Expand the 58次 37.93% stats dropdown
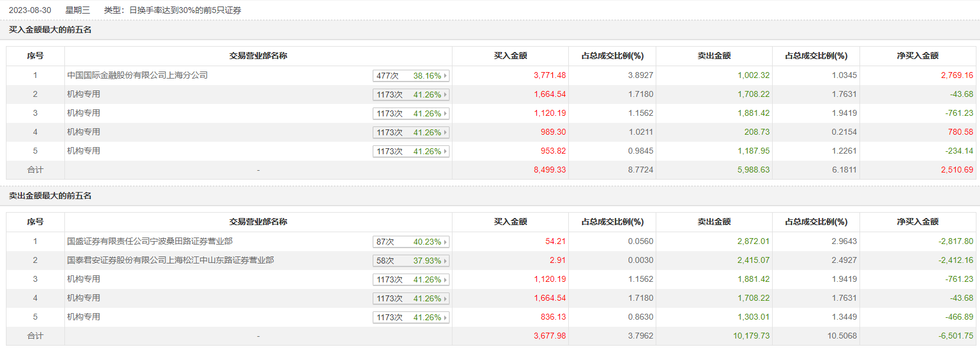 411,261
